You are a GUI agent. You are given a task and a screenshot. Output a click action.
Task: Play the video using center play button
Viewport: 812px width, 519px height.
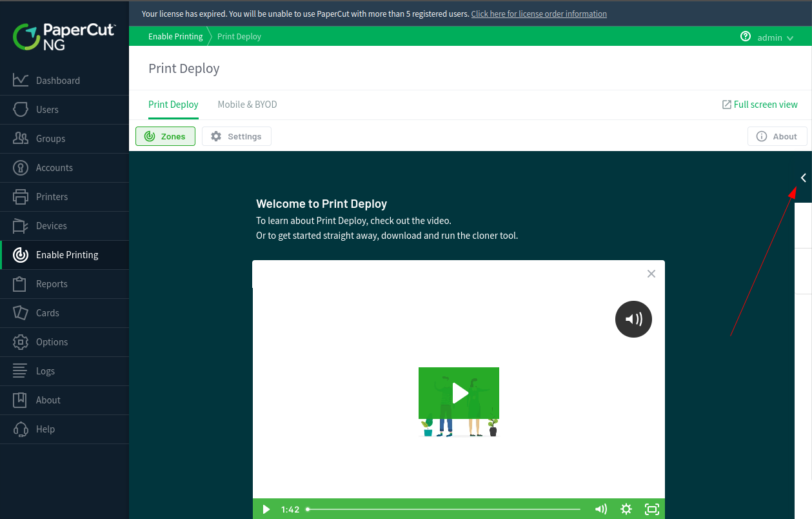pyautogui.click(x=459, y=393)
